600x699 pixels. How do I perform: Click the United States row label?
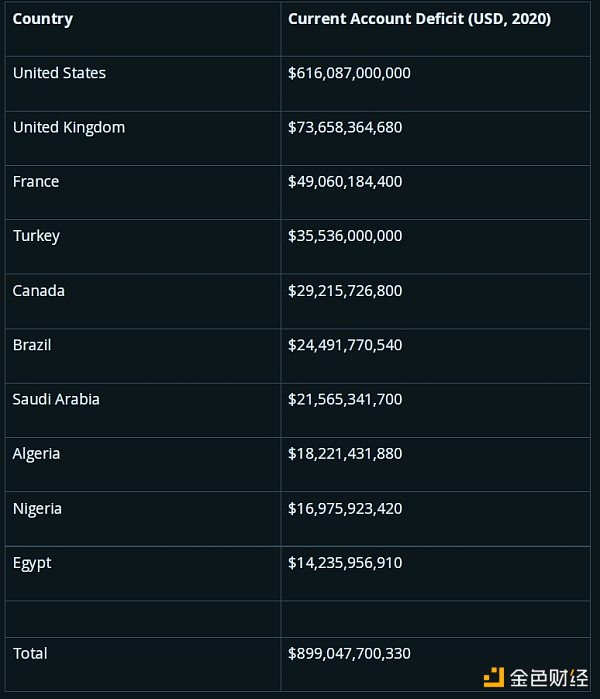coord(59,73)
